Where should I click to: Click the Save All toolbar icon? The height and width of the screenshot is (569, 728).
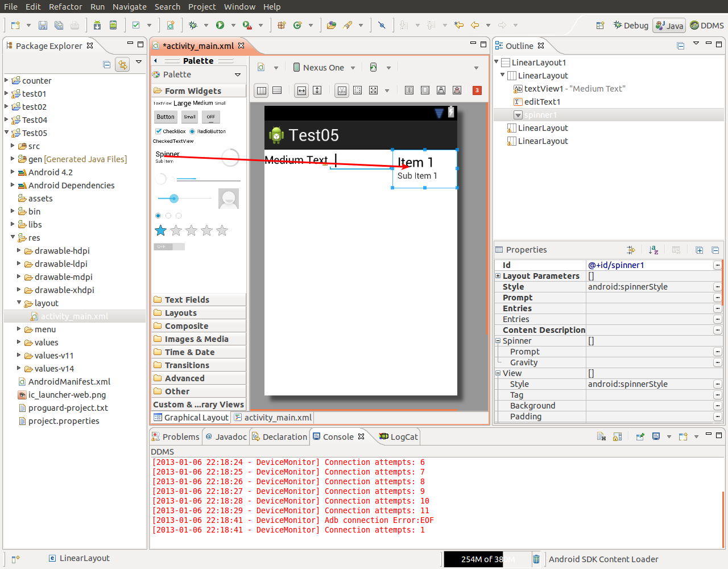59,25
